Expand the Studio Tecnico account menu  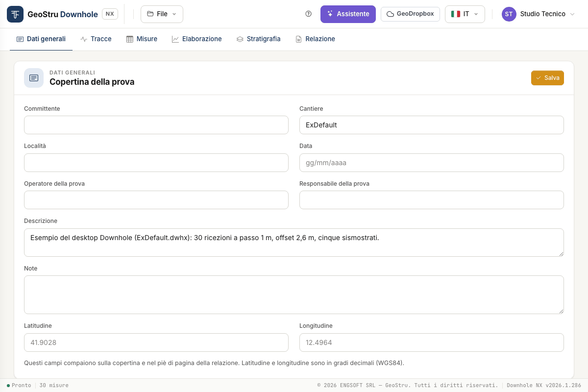[538, 14]
